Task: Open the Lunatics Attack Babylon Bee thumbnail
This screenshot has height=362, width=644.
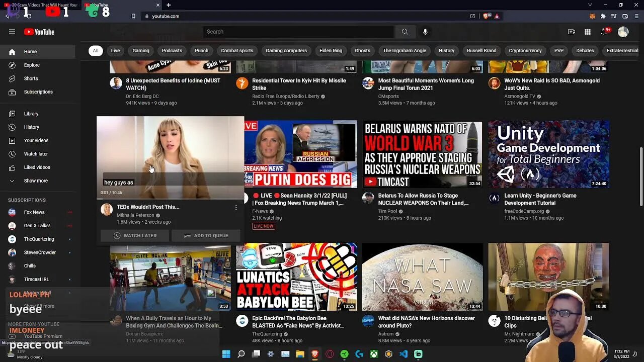Action: click(296, 277)
